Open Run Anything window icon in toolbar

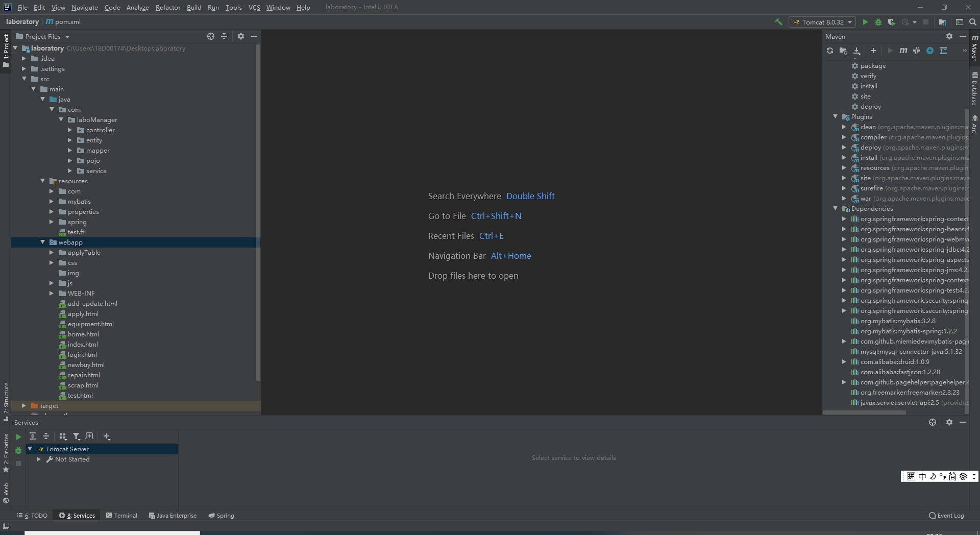960,22
